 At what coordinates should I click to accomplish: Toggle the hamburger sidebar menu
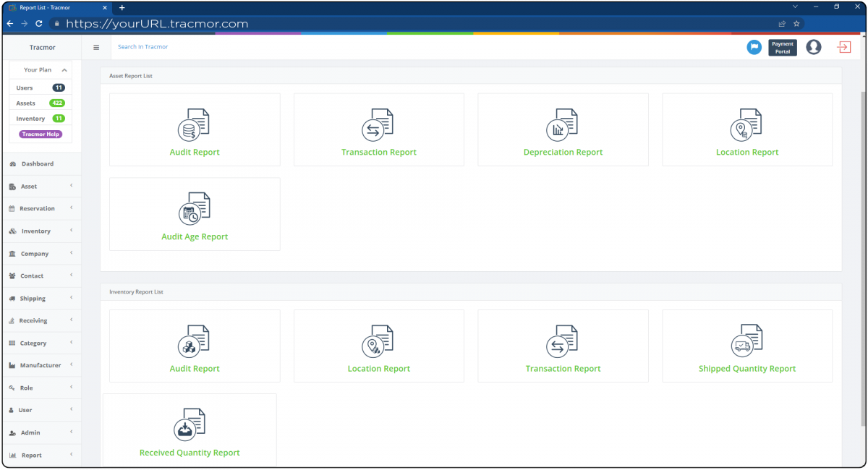(x=96, y=47)
